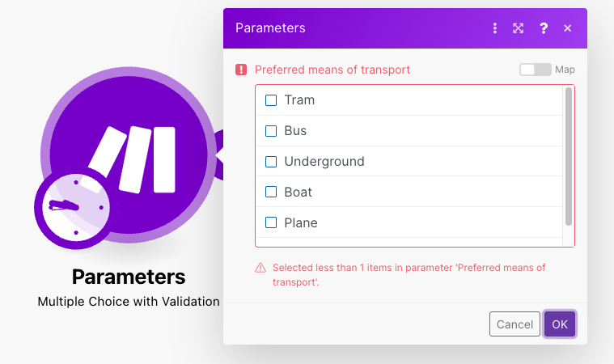Toggle the Map switch on
Screen dimensions: 614x364
[x=536, y=70]
